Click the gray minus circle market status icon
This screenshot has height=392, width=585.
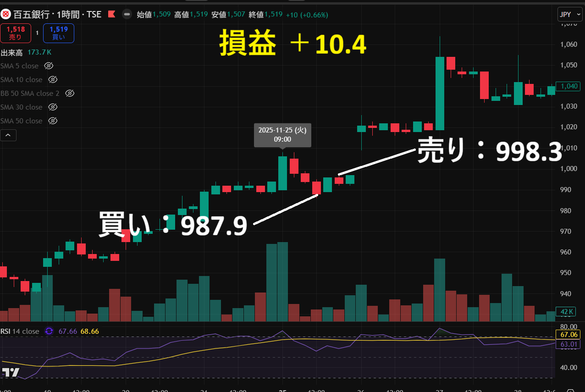(127, 14)
